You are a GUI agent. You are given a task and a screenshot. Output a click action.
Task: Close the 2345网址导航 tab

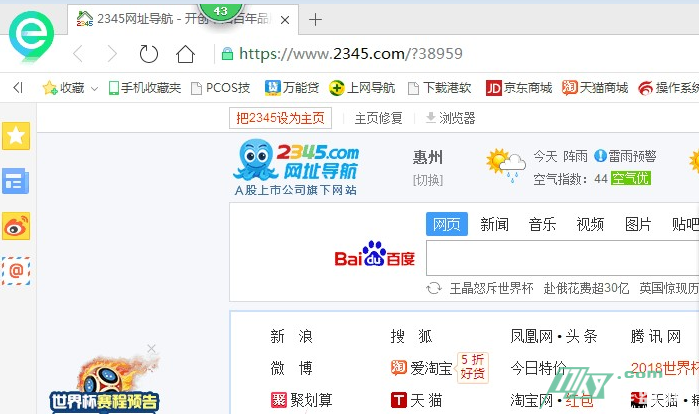click(285, 20)
